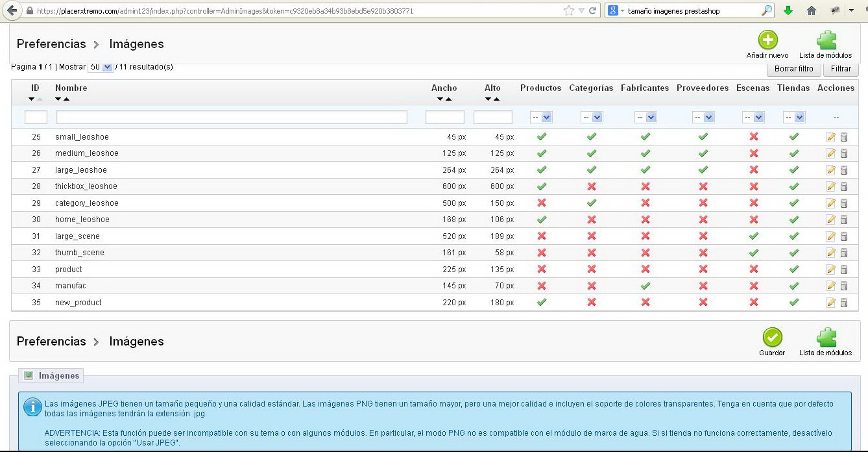Click the Nombre column header
Screen dimensions: 868x452
pyautogui.click(x=71, y=88)
